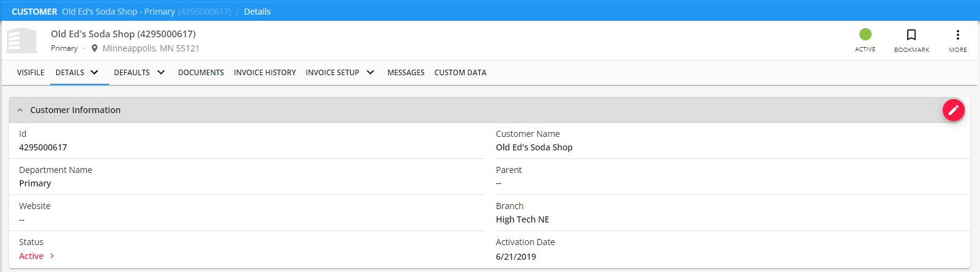Click the location pin icon
This screenshot has width=980, height=272.
94,48
